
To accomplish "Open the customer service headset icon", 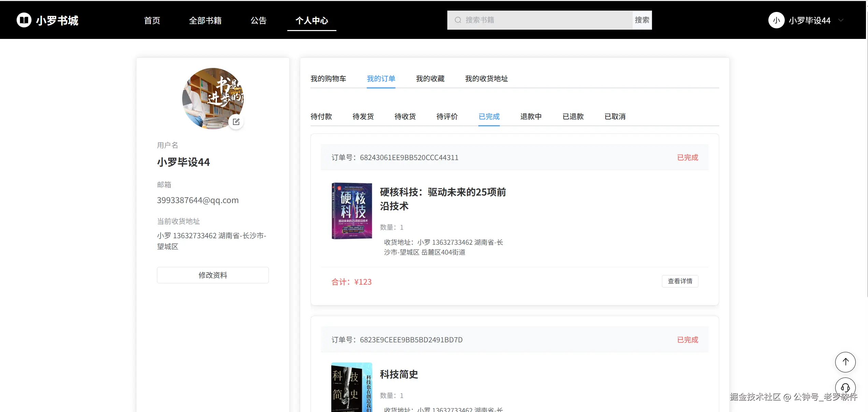I will coord(845,387).
